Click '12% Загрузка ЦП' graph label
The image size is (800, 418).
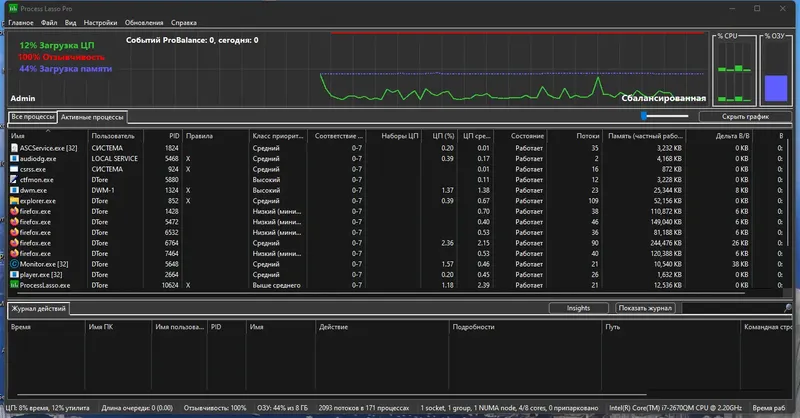point(57,45)
